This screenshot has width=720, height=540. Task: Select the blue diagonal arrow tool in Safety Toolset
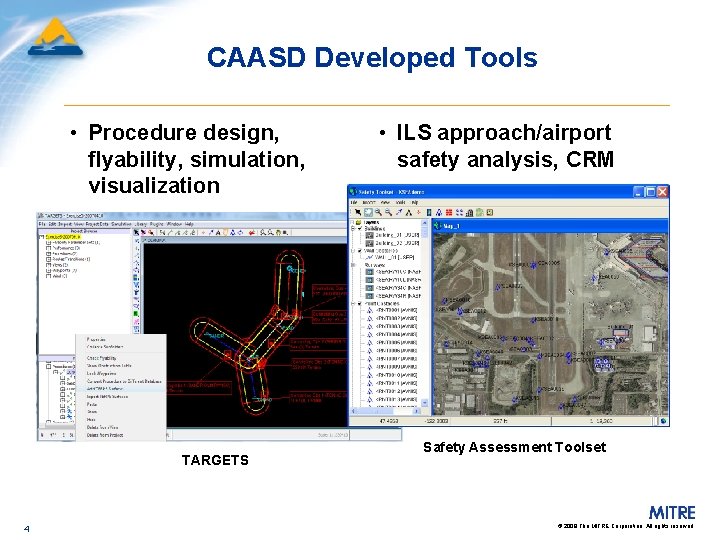pyautogui.click(x=399, y=212)
